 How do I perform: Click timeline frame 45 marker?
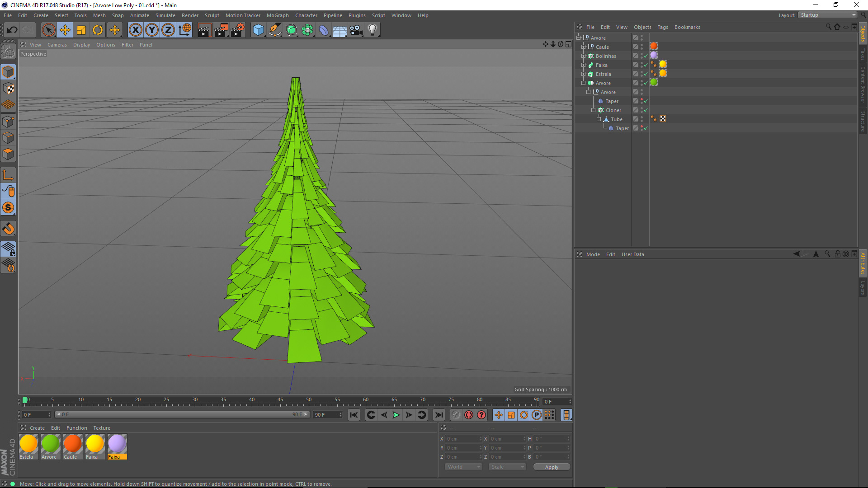(280, 401)
